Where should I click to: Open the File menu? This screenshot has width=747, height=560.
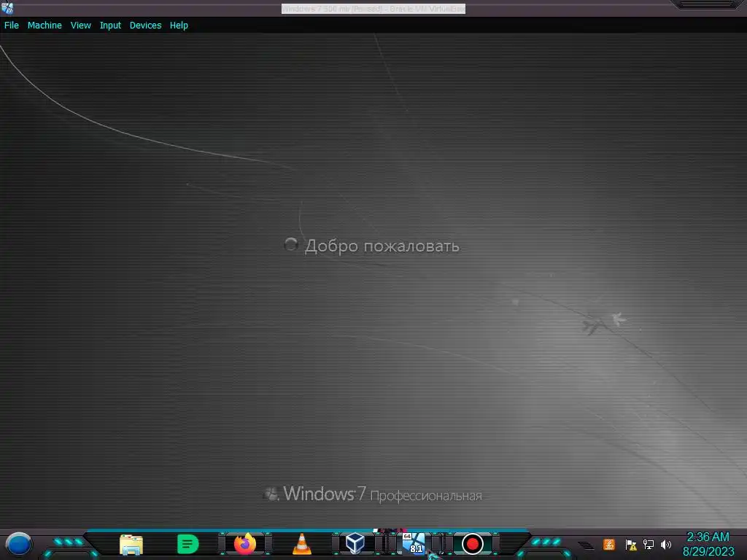point(12,26)
